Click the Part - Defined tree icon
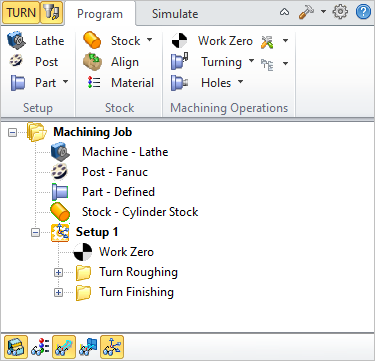 (x=60, y=192)
